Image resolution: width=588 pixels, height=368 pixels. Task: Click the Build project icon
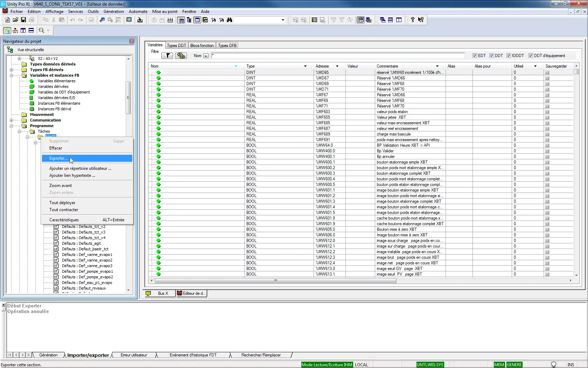coord(162,20)
